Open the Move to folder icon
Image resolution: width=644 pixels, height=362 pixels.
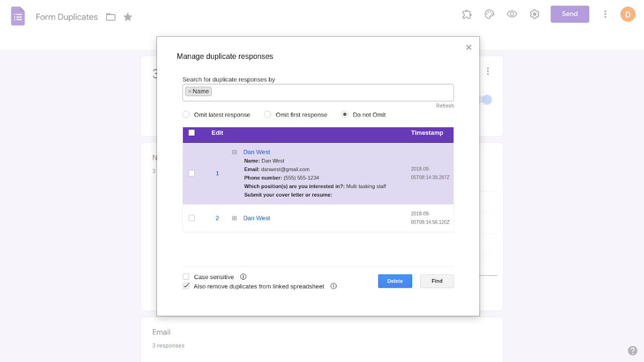click(111, 17)
